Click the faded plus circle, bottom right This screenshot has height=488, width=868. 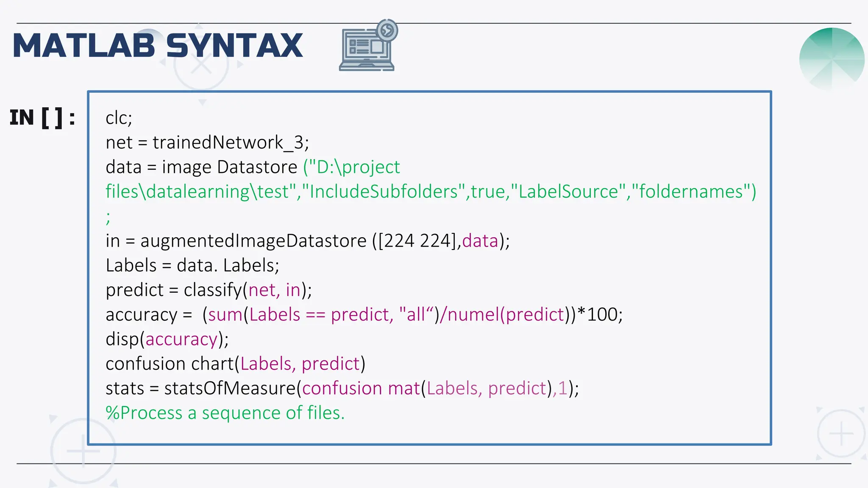(x=841, y=433)
